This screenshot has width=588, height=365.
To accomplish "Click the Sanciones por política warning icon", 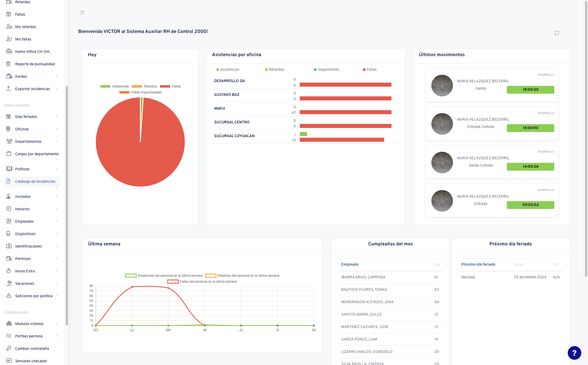I will [9, 296].
